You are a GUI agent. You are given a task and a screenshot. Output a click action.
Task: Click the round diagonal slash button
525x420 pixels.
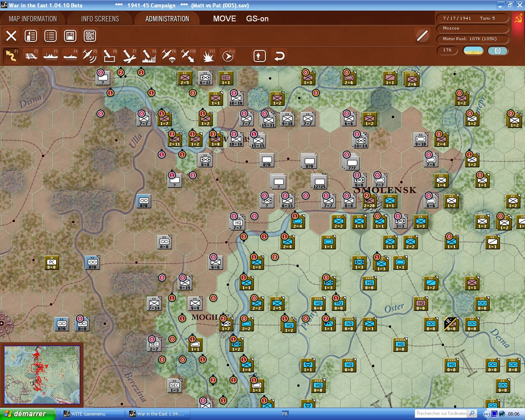click(422, 36)
